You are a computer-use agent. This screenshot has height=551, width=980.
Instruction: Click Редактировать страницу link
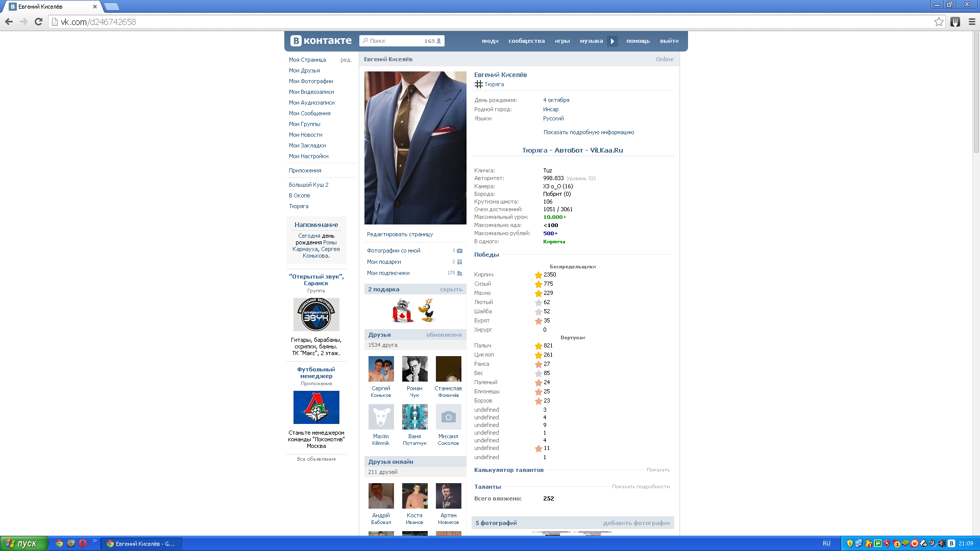[x=400, y=234]
